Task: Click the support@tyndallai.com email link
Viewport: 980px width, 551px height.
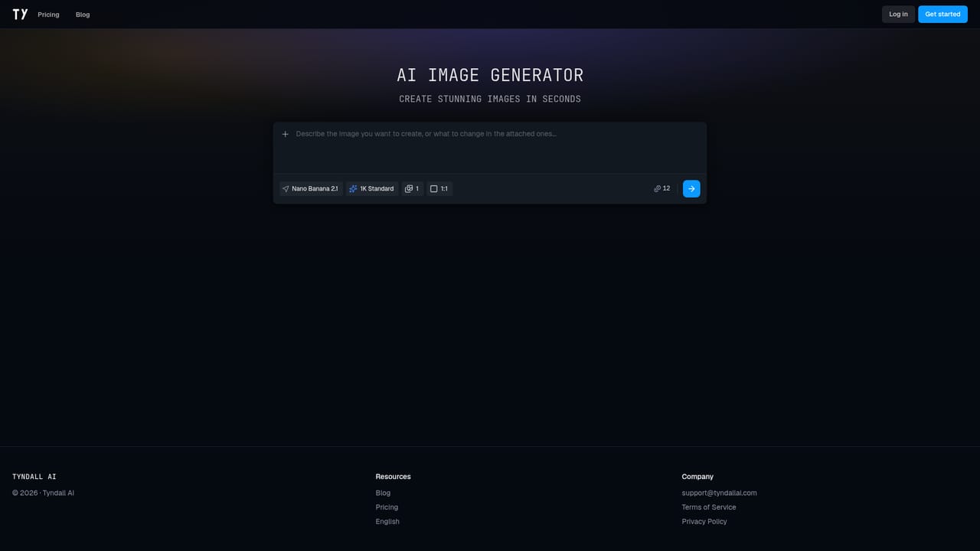Action: (x=719, y=493)
